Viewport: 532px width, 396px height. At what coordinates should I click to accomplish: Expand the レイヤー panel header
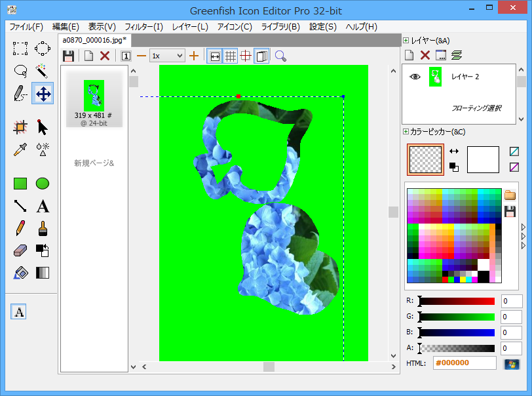[x=406, y=41]
